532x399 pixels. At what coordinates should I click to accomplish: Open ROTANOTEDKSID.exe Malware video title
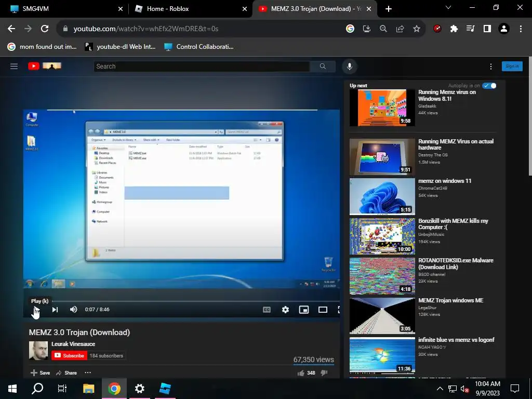click(x=456, y=263)
